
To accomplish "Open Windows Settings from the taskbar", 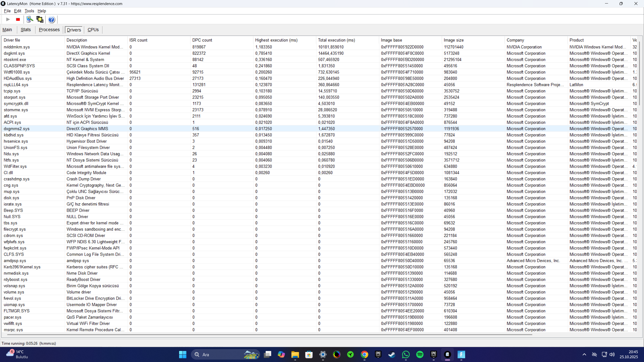I will [x=323, y=354].
